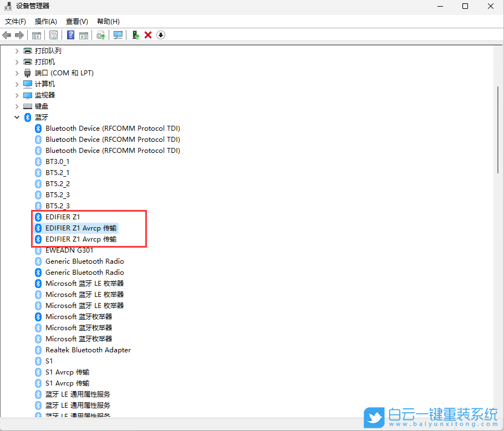
Task: Click the Show/Hide console tree icon
Action: [x=36, y=35]
